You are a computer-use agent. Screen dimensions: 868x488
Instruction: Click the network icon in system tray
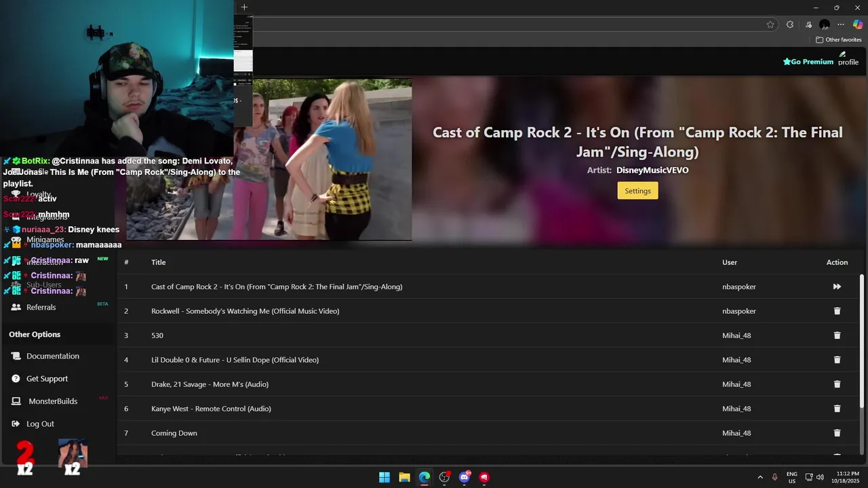coord(810,477)
